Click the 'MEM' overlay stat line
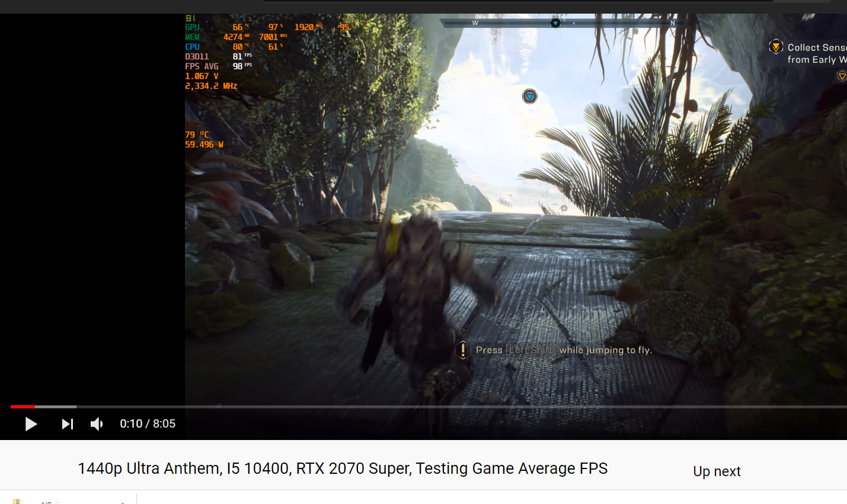The width and height of the screenshot is (847, 504). 236,37
